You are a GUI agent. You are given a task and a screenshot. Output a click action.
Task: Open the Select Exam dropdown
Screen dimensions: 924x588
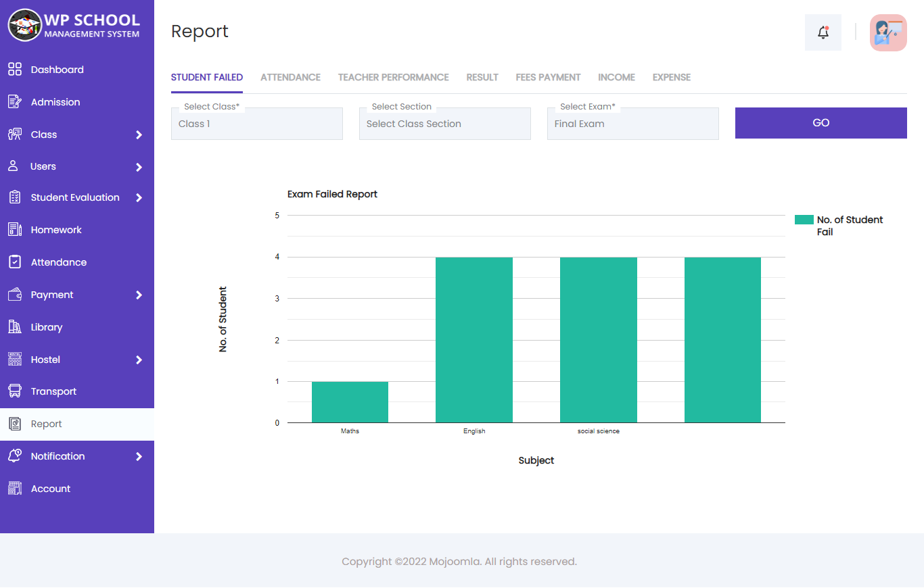click(x=633, y=124)
